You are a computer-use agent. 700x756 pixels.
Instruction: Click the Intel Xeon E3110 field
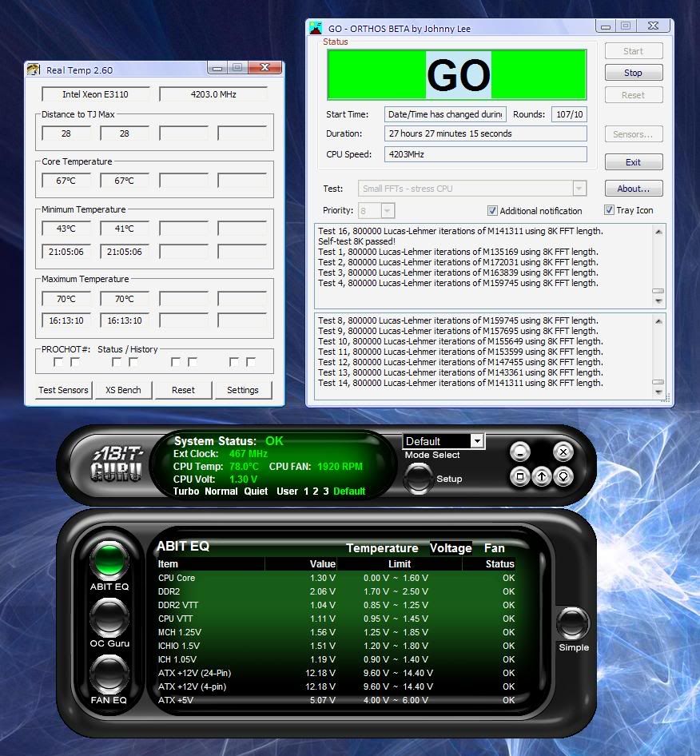[x=95, y=94]
